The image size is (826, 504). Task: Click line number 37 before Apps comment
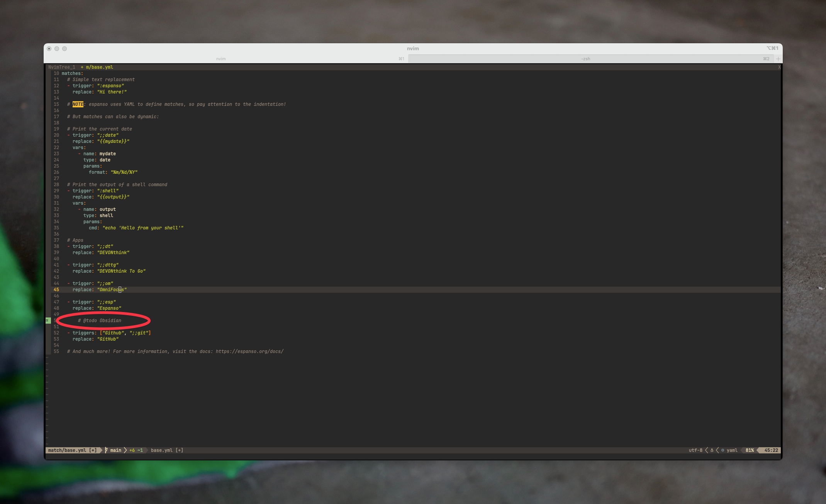pos(56,240)
